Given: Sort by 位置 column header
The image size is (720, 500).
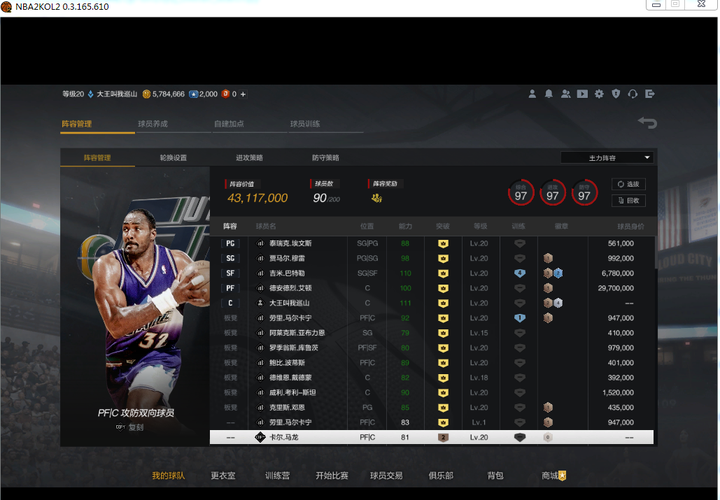Looking at the screenshot, I should click(x=367, y=226).
